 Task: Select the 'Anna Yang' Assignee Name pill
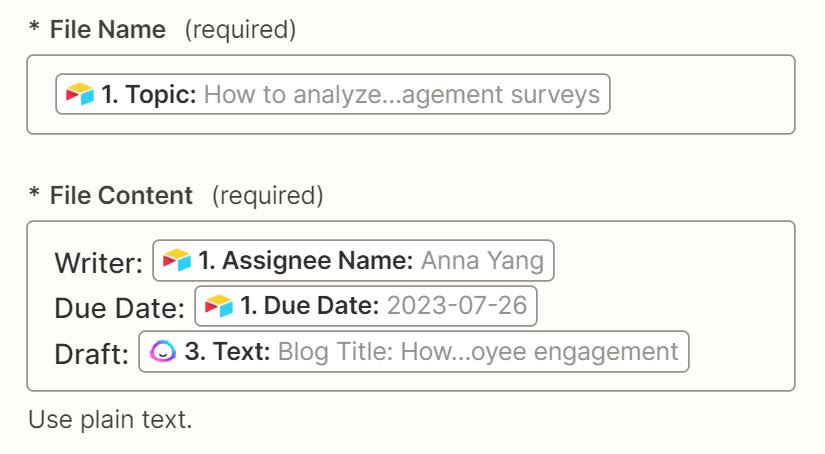pyautogui.click(x=353, y=261)
